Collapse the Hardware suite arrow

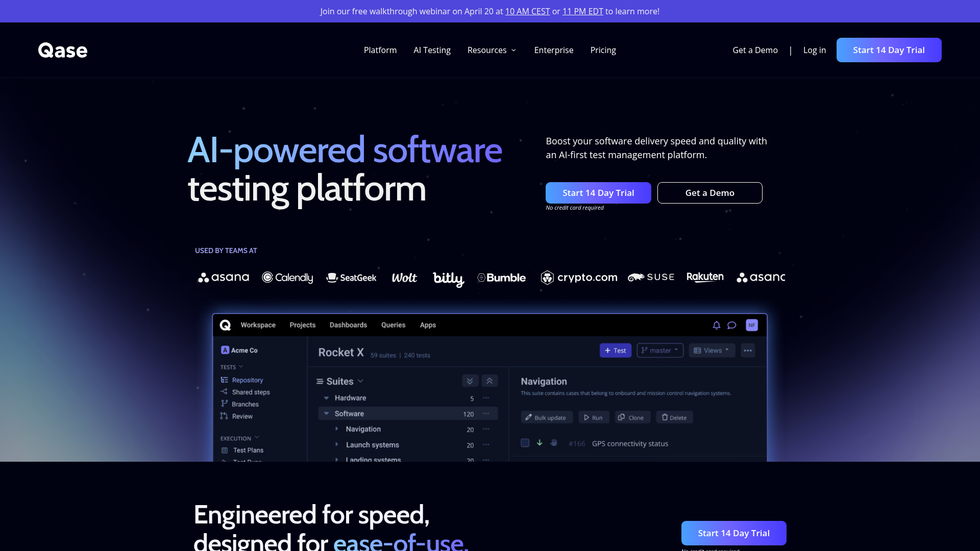coord(326,398)
